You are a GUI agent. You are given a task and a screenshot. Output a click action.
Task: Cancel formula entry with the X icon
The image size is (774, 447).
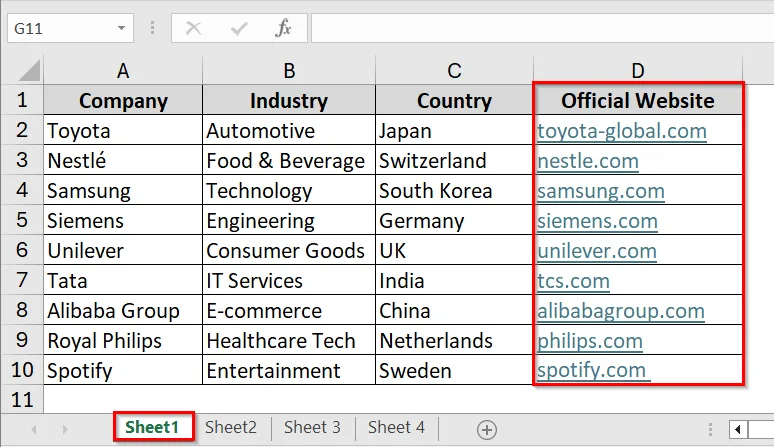tap(193, 28)
